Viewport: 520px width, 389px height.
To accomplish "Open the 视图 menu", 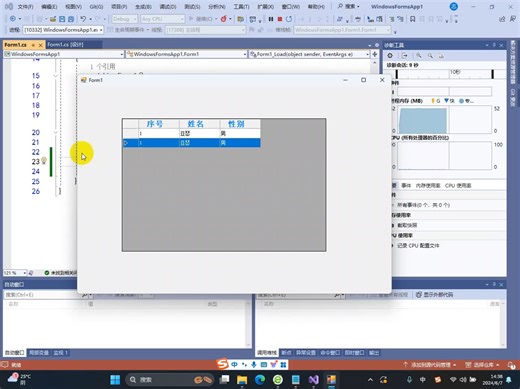I will pyautogui.click(x=73, y=6).
